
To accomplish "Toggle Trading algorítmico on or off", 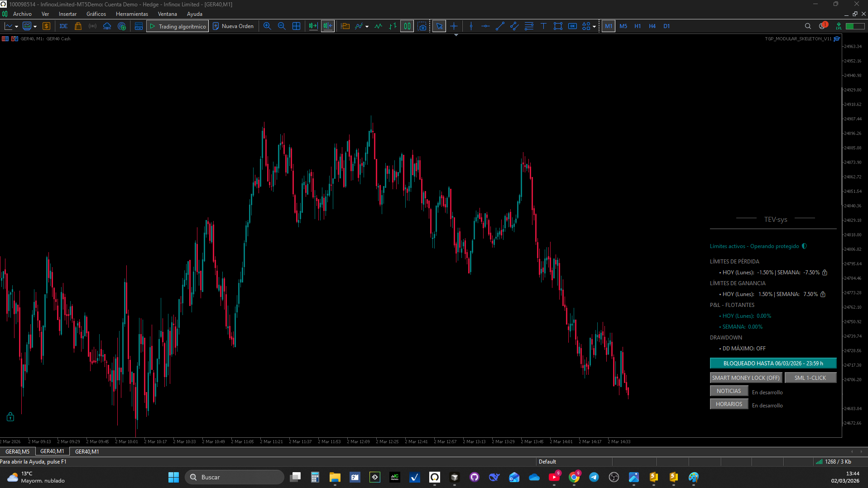I will coord(177,26).
